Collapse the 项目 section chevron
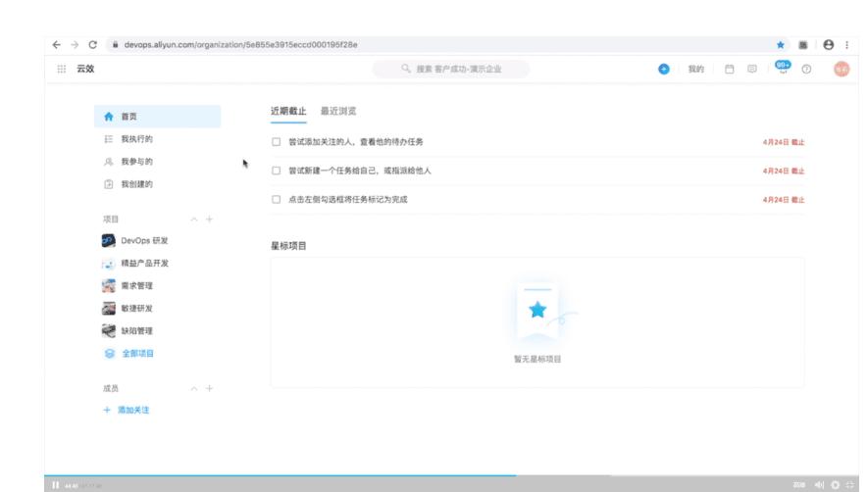Screen dimensions: 868x492 [194, 220]
